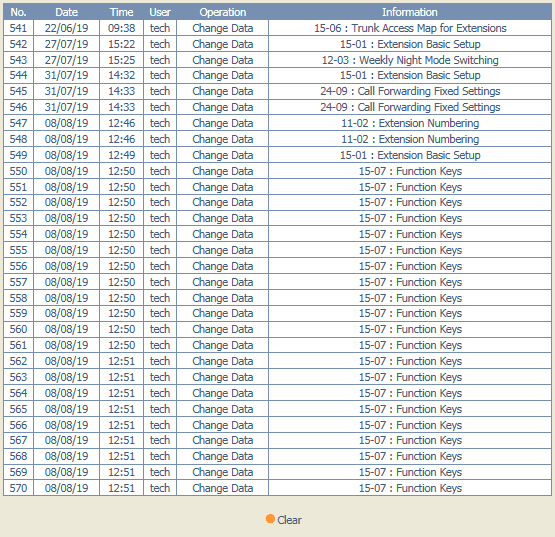
Task: Click the No. column header
Action: click(18, 12)
